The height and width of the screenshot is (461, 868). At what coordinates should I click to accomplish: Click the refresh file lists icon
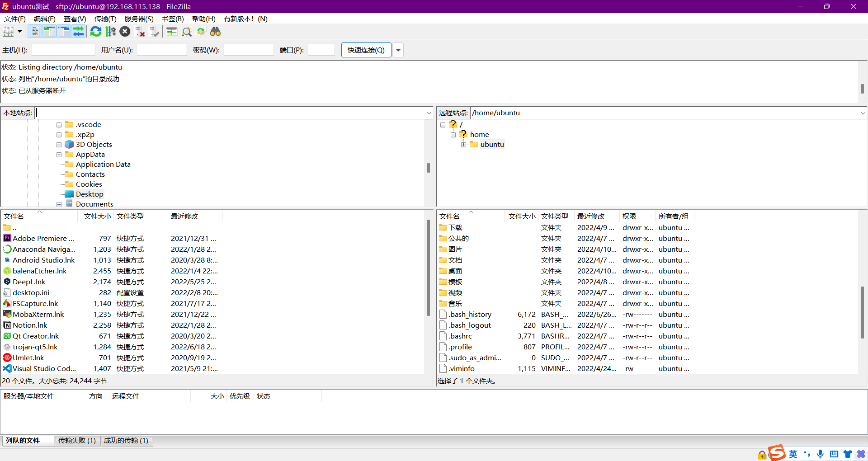[96, 32]
